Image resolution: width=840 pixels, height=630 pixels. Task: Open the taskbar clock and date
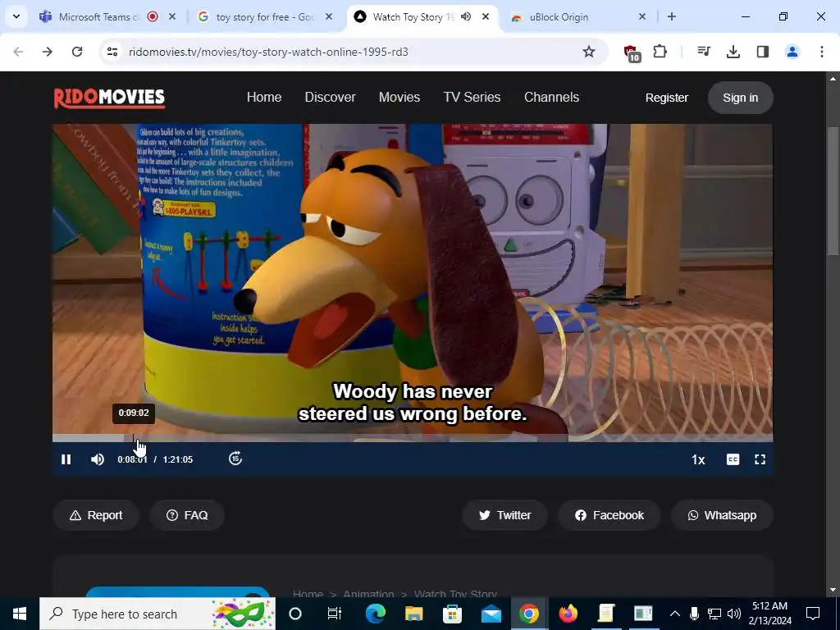pyautogui.click(x=769, y=614)
